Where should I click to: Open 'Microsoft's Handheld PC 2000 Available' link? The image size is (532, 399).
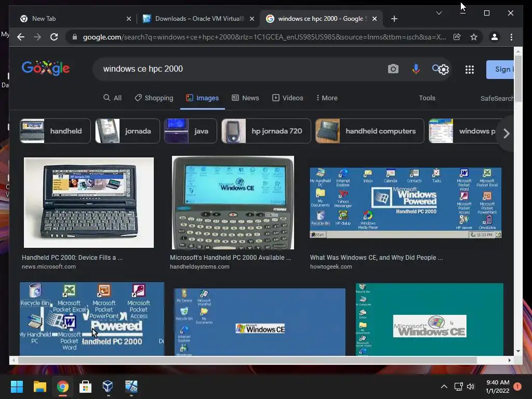(x=230, y=258)
